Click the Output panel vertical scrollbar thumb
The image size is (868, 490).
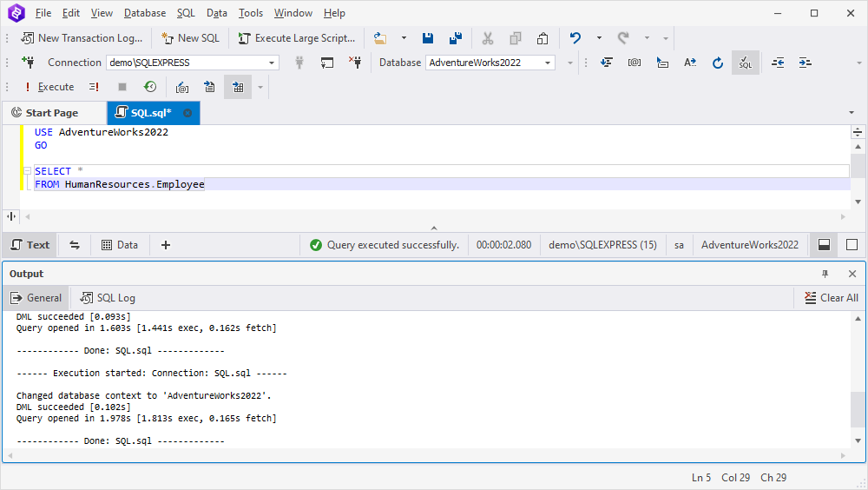pos(858,409)
